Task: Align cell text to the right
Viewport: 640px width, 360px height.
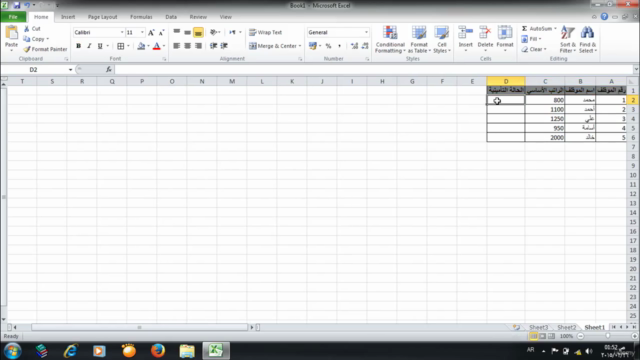Action: pos(198,46)
